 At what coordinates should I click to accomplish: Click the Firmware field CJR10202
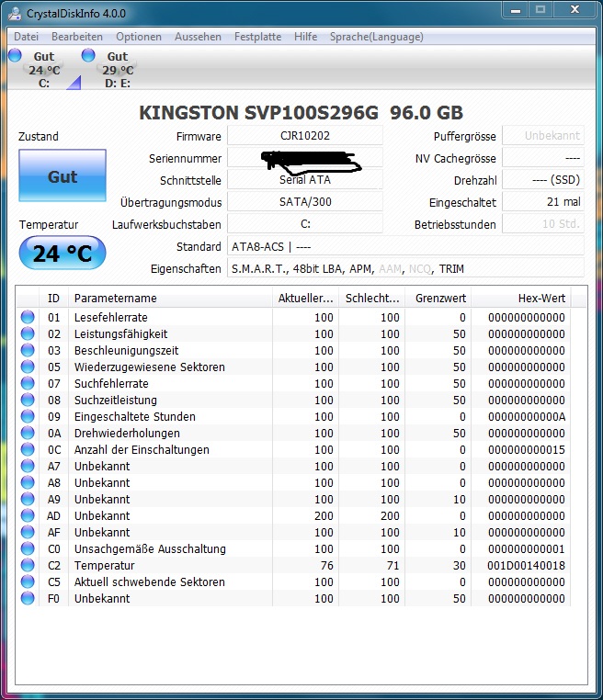(x=305, y=135)
